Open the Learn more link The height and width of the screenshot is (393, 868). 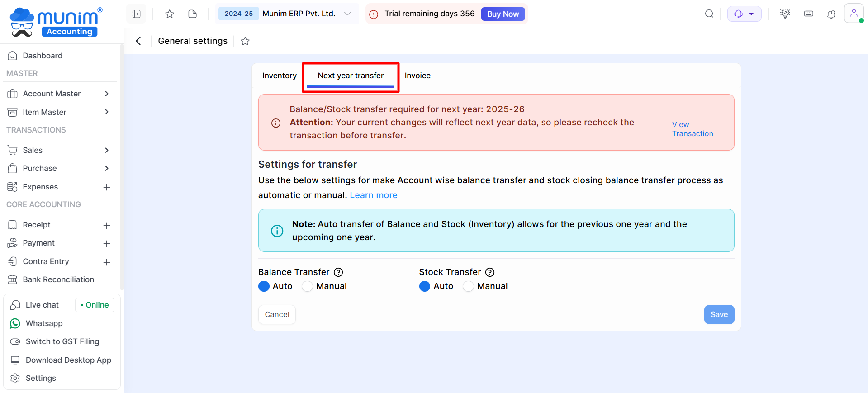pyautogui.click(x=374, y=195)
